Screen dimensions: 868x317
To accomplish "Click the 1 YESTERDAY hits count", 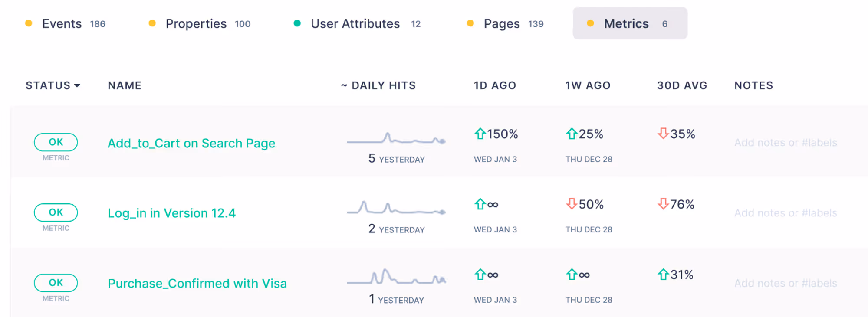I will (397, 299).
